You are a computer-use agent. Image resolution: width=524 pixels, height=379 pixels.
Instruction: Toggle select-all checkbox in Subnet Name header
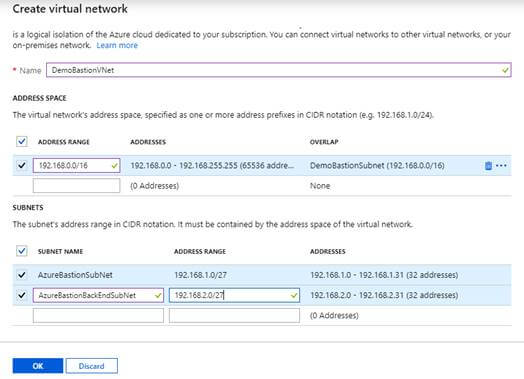(22, 251)
